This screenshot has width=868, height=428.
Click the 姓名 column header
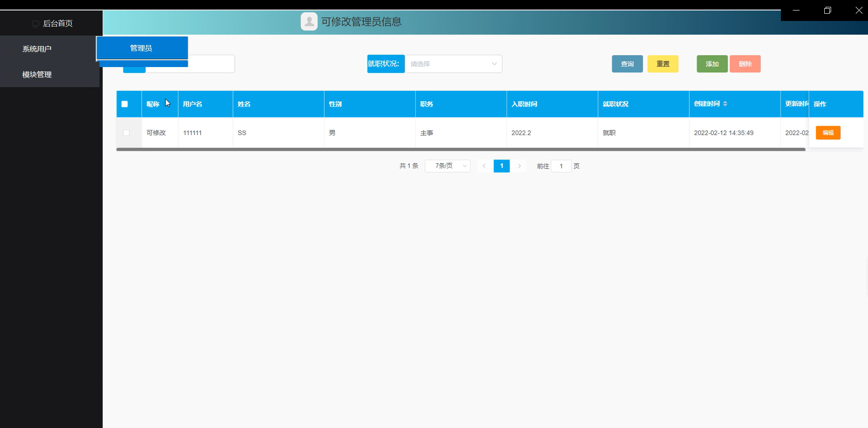coord(278,104)
